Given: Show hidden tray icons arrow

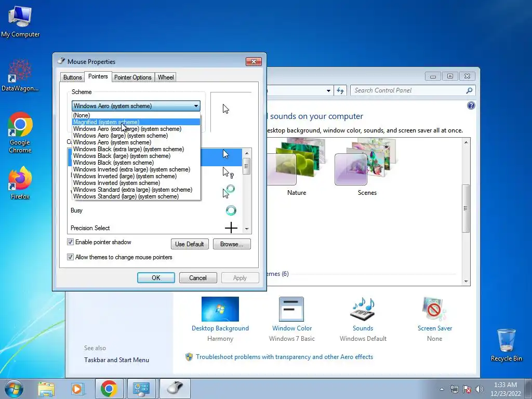Looking at the screenshot, I should 442,389.
